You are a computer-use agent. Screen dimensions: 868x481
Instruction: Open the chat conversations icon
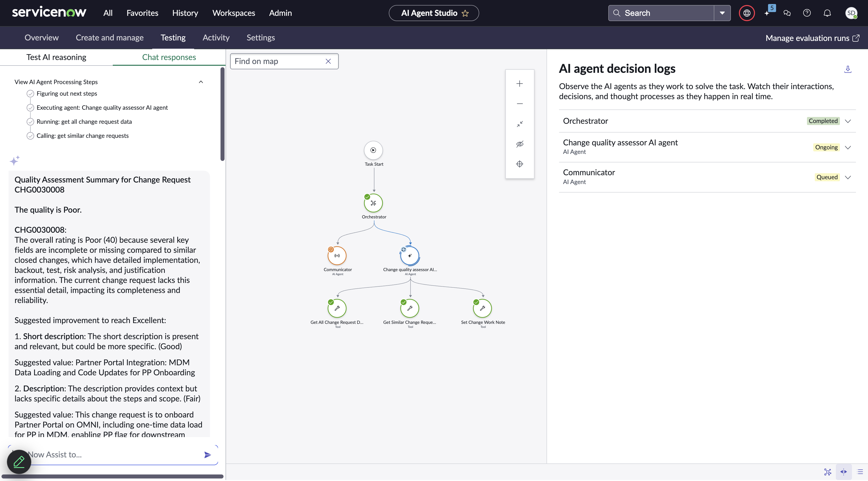[x=787, y=13]
